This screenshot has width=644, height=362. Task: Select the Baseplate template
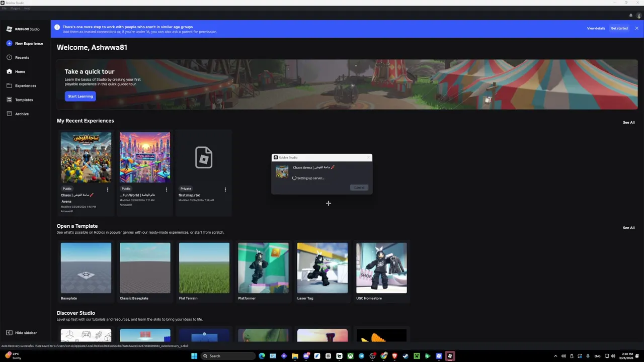[86, 268]
